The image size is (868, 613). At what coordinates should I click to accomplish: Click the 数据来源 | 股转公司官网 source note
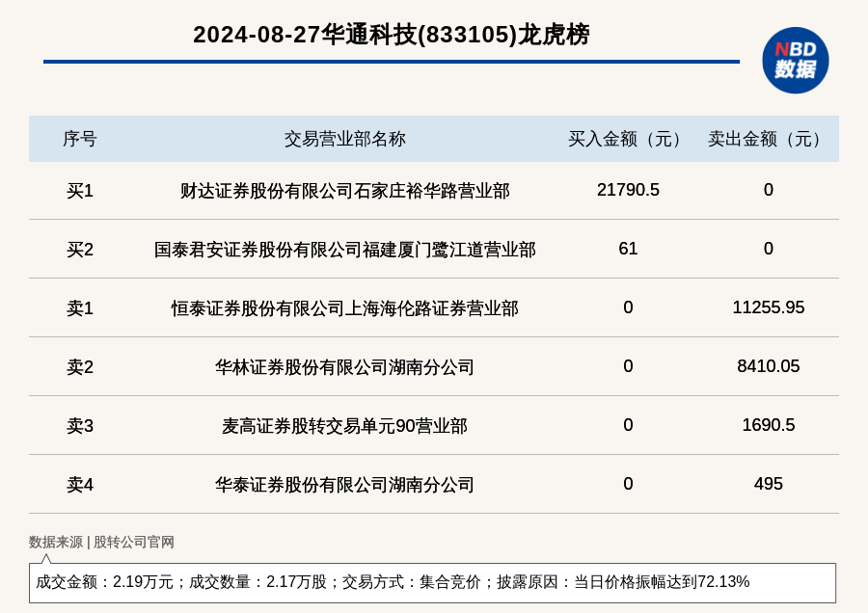101,543
